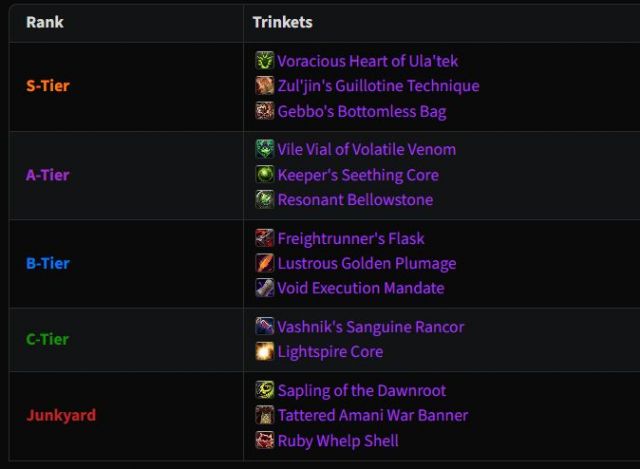
Task: Open the Gebbo's Bottomless Bag link
Action: (362, 112)
